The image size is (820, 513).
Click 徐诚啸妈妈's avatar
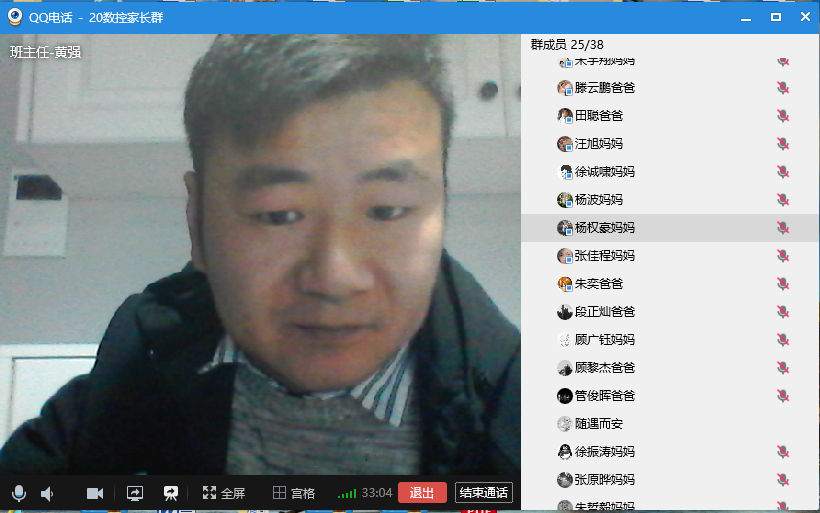(565, 172)
